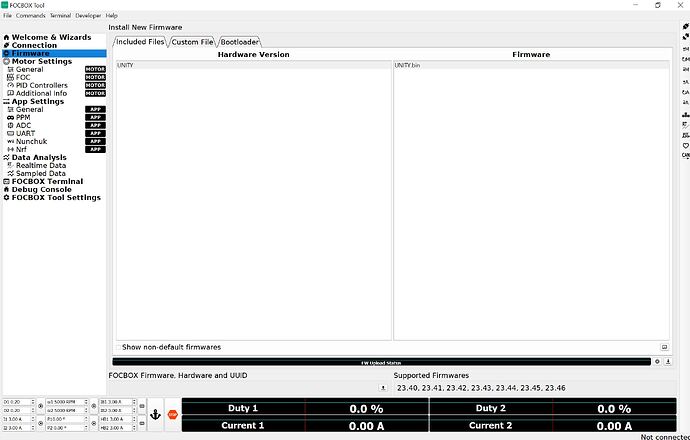Click the FW Upload Status progress bar
Image resolution: width=690 pixels, height=440 pixels.
(x=382, y=362)
